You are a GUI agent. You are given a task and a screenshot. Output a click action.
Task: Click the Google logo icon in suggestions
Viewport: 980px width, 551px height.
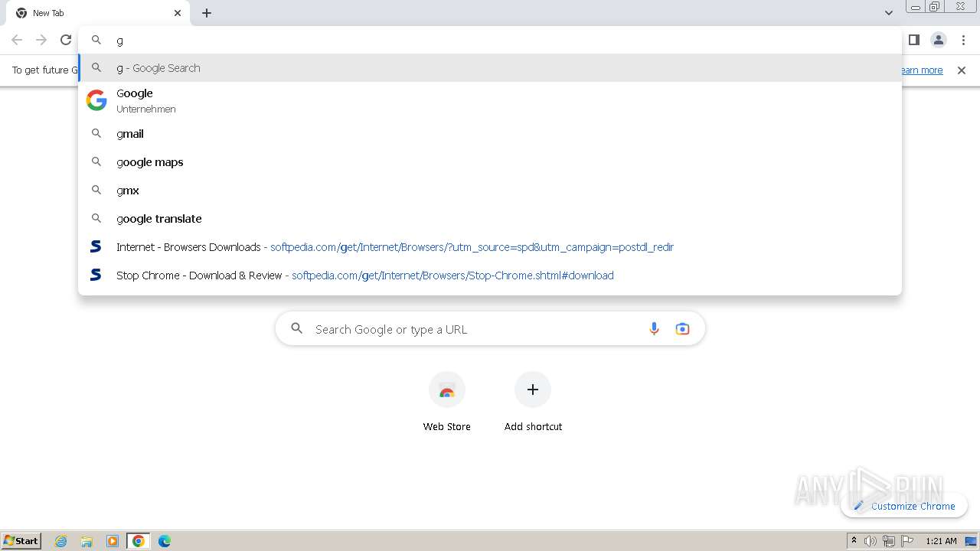click(x=96, y=100)
